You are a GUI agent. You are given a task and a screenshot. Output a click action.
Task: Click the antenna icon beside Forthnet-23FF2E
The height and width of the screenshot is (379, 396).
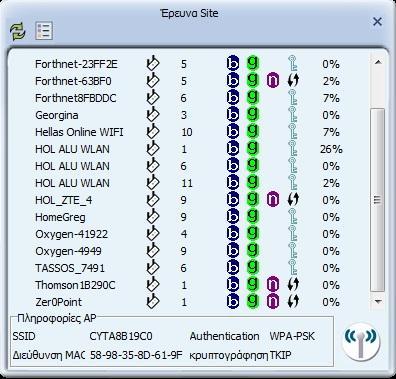pyautogui.click(x=153, y=63)
